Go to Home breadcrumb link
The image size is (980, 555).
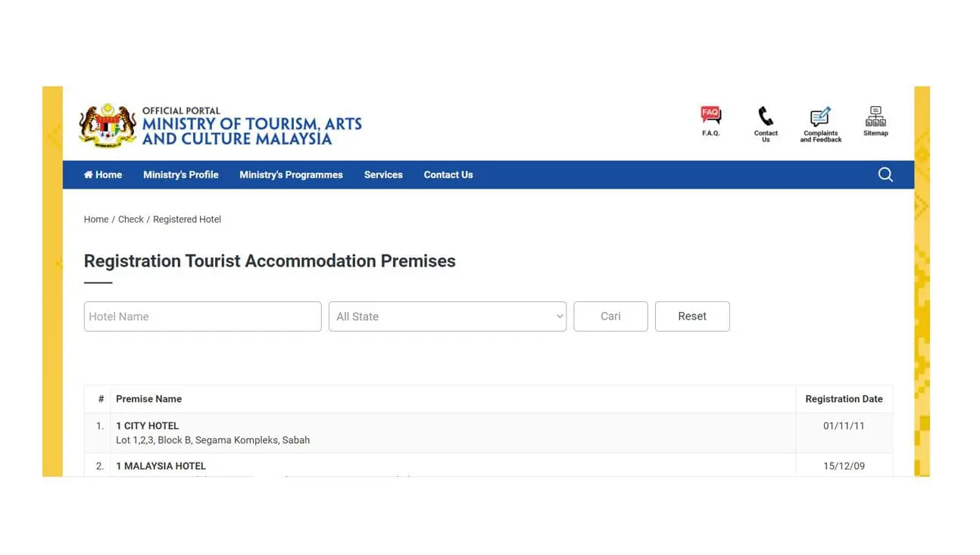[96, 220]
